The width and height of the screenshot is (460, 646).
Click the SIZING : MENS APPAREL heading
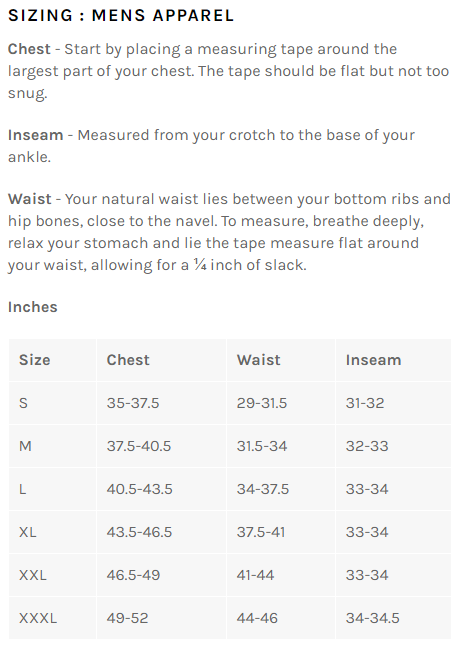point(121,16)
